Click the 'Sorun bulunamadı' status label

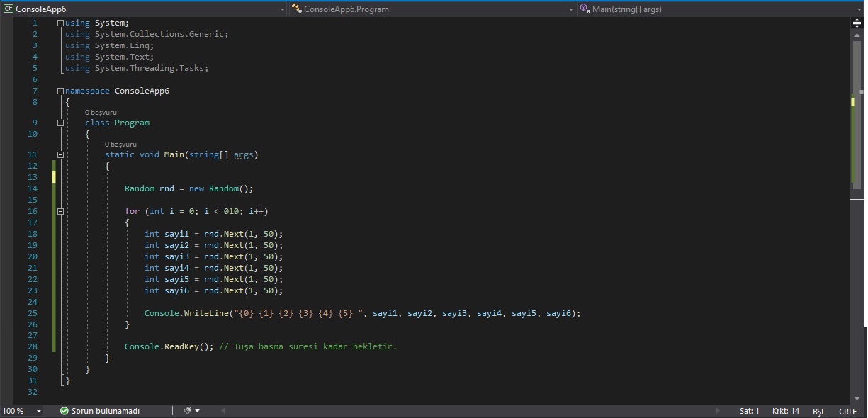(106, 411)
